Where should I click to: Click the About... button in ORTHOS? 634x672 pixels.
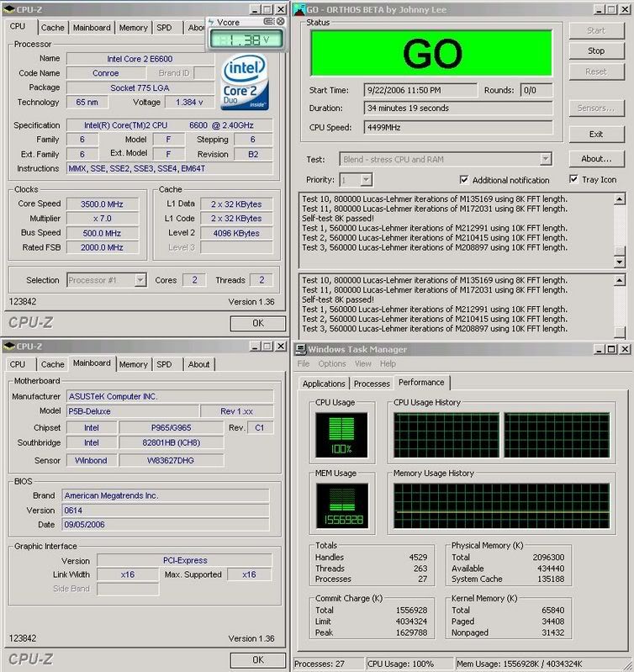point(596,159)
